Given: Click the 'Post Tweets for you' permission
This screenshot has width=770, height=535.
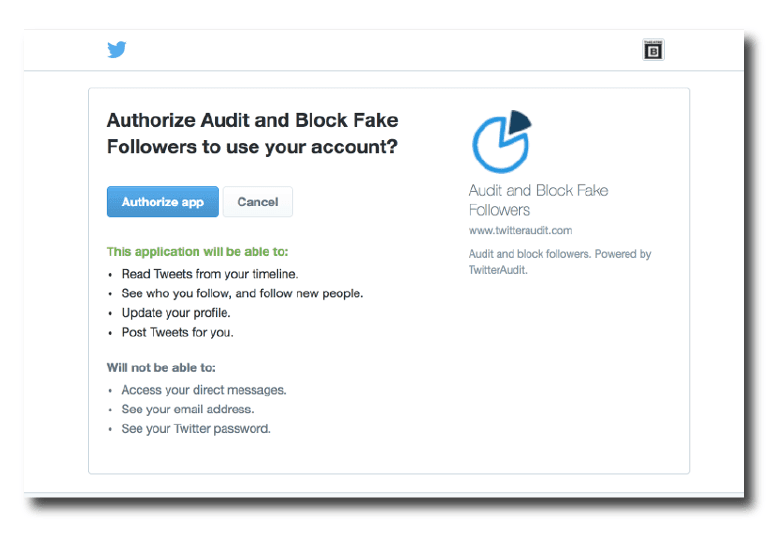Looking at the screenshot, I should [x=178, y=333].
